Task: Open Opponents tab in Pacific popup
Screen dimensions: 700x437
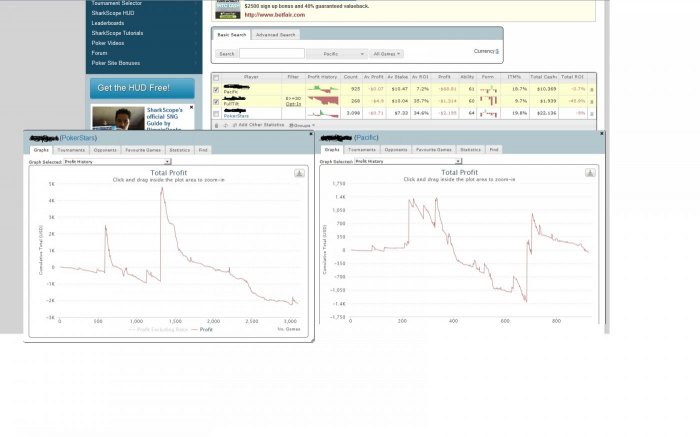Action: coord(396,150)
